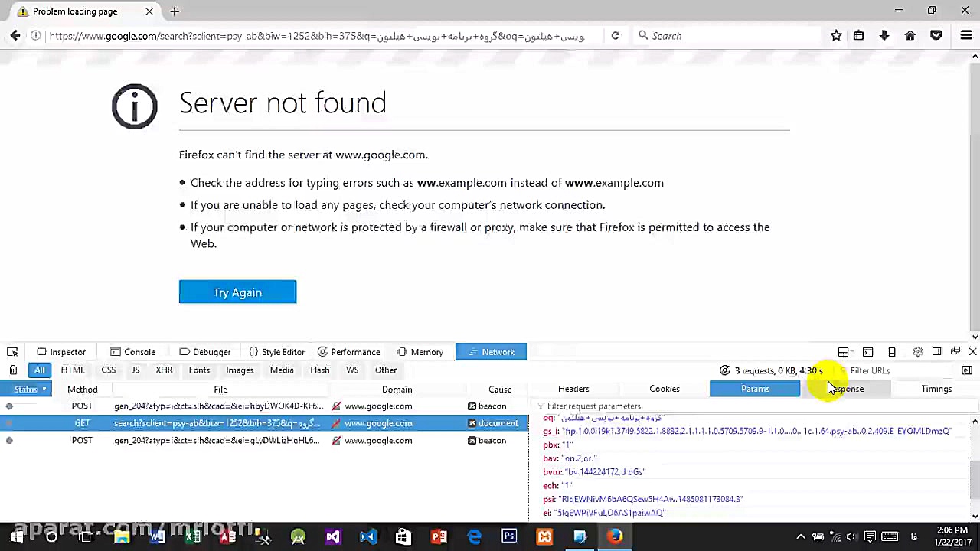980x551 pixels.
Task: Open the Cookies details tab
Action: 665,389
